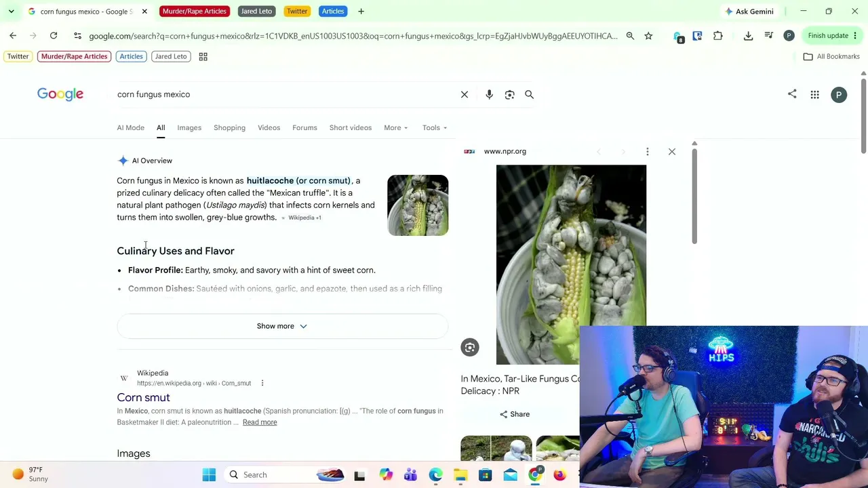This screenshot has width=868, height=488.
Task: Open the Wikipedia +1 source citation
Action: pyautogui.click(x=301, y=218)
